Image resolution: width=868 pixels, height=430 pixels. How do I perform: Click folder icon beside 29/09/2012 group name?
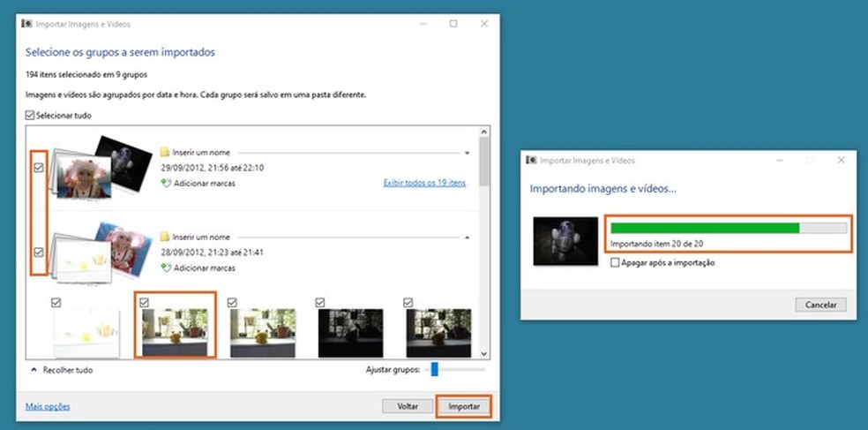164,152
